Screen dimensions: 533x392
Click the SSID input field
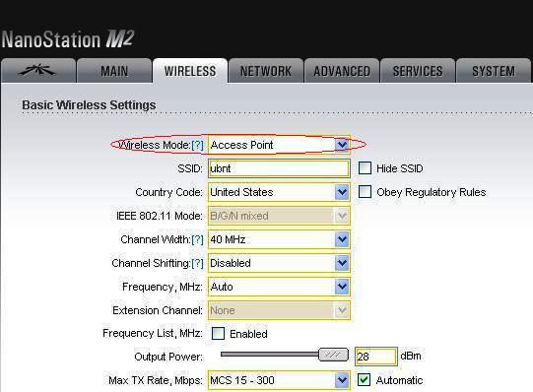coord(279,168)
